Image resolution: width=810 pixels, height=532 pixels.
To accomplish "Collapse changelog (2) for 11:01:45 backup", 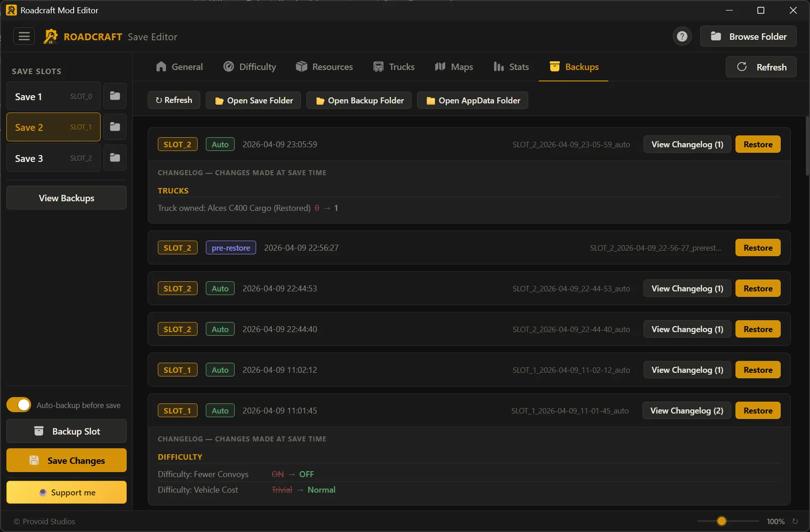I will pos(687,410).
